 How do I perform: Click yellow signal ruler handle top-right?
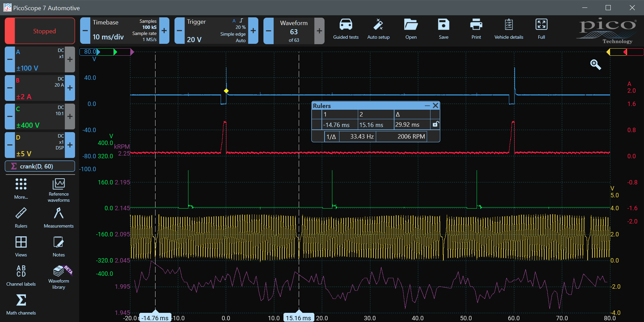608,52
